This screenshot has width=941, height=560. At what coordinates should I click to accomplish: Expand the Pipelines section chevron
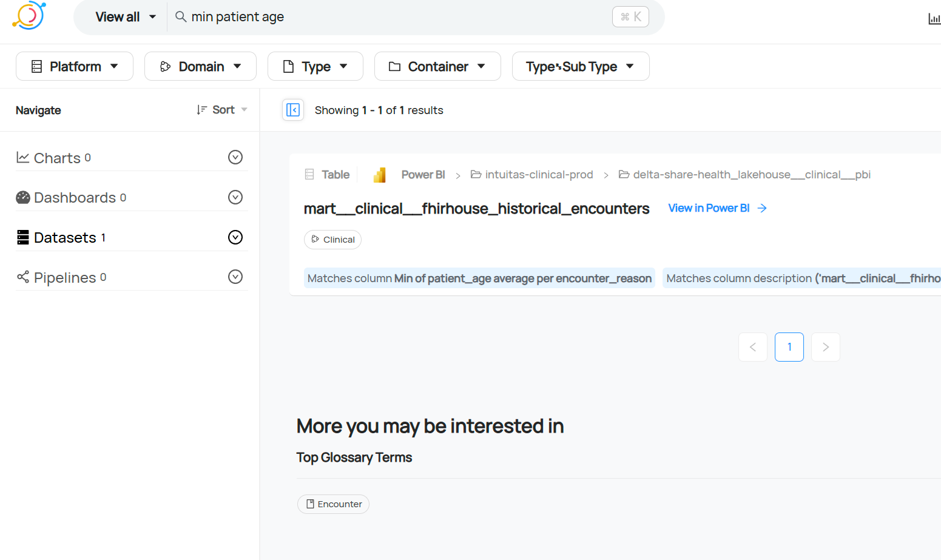tap(235, 277)
